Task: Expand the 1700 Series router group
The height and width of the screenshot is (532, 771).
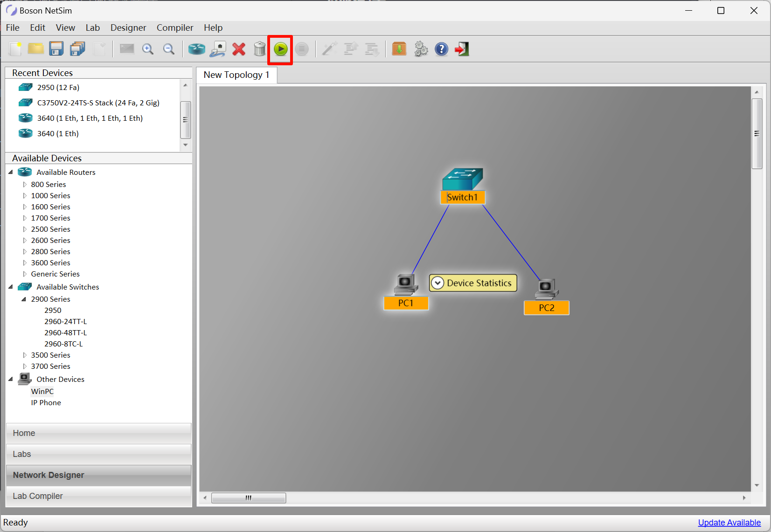Action: click(25, 218)
